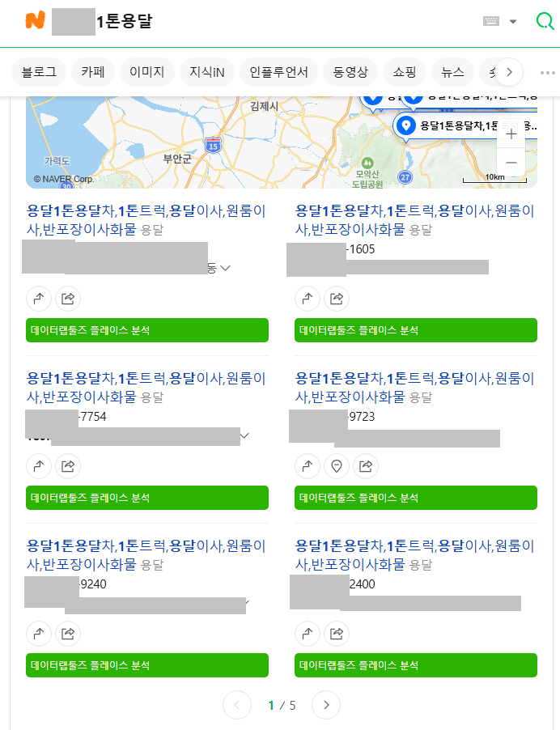This screenshot has width=560, height=730.
Task: Click the Naver logo icon
Action: [35, 22]
